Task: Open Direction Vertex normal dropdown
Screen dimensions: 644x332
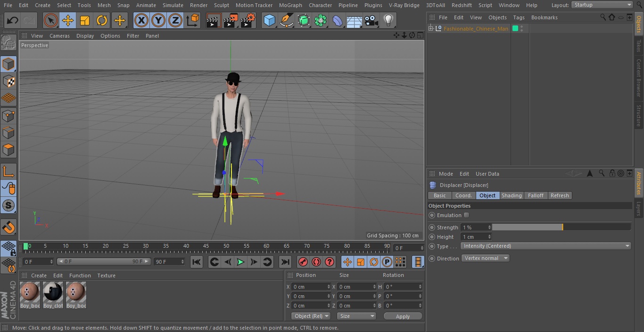Action: [x=485, y=258]
